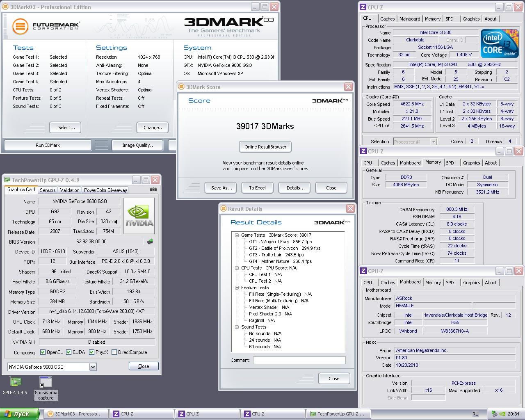Click Online ResultBrowser button
This screenshot has width=525, height=420.
pos(265,147)
